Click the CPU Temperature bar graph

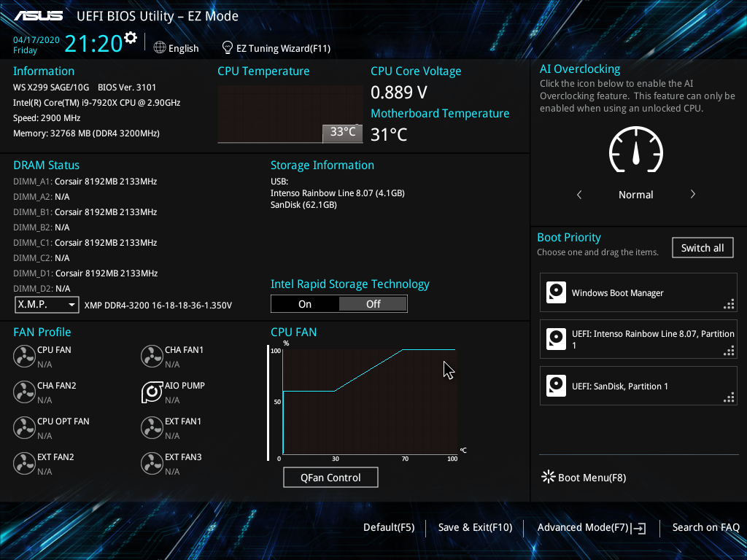[290, 114]
